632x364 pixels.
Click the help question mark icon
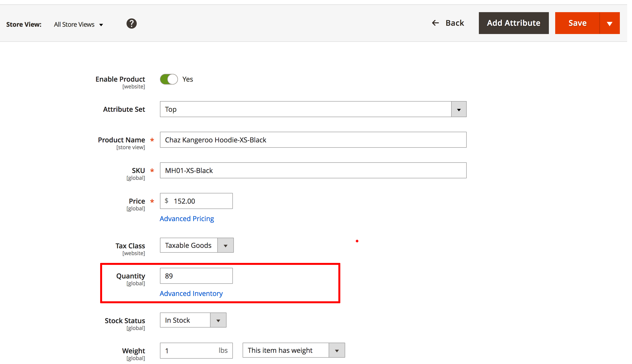131,24
